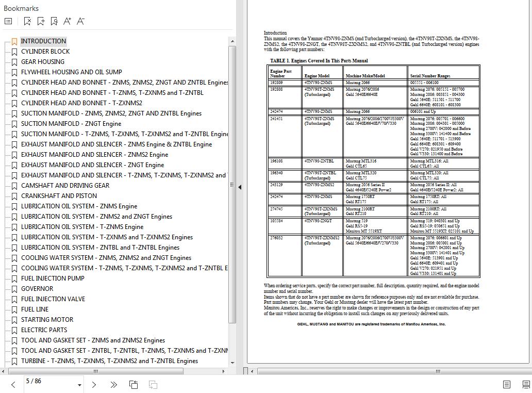Click bookmark icon beside FUEL LINE
The image size is (532, 393).
tap(14, 310)
